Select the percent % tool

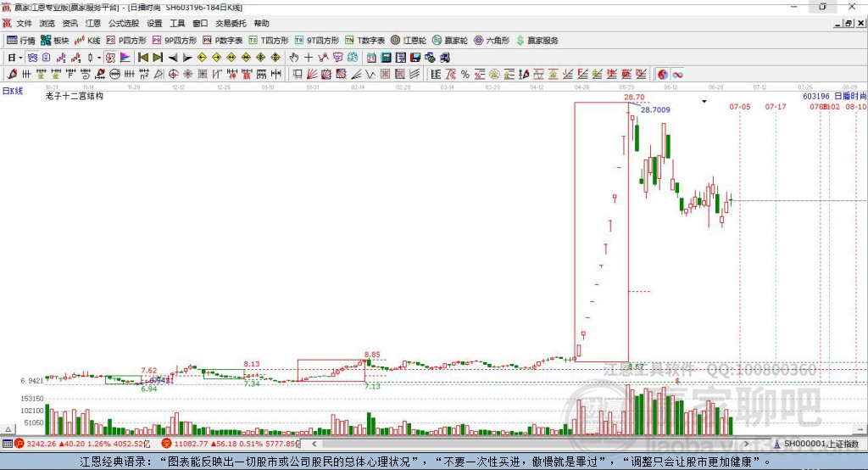pos(465,75)
